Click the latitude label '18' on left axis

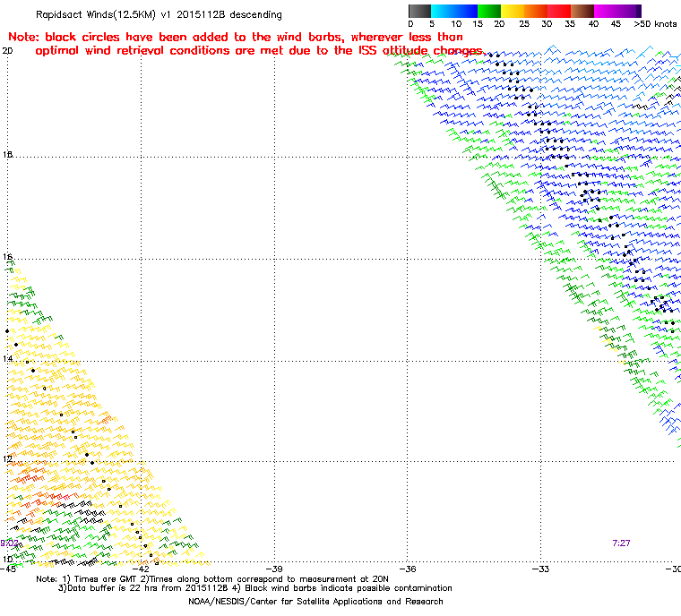pos(7,155)
